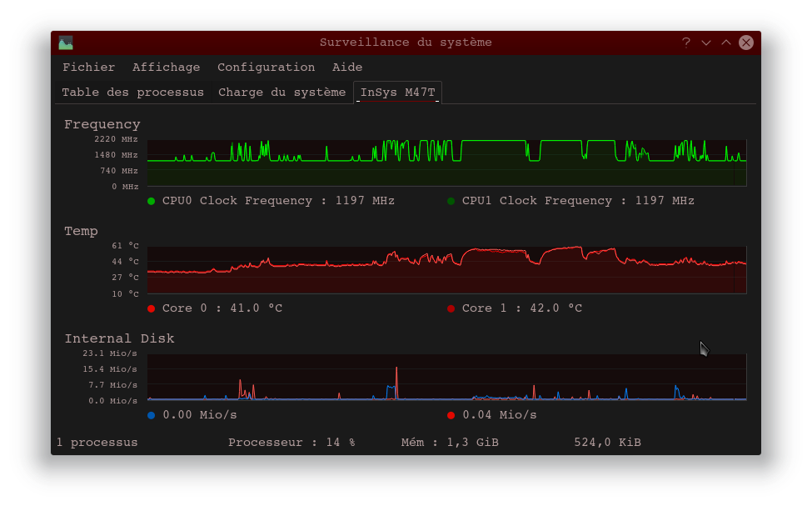Click Mém : 1,3 GiB in status bar

(450, 443)
